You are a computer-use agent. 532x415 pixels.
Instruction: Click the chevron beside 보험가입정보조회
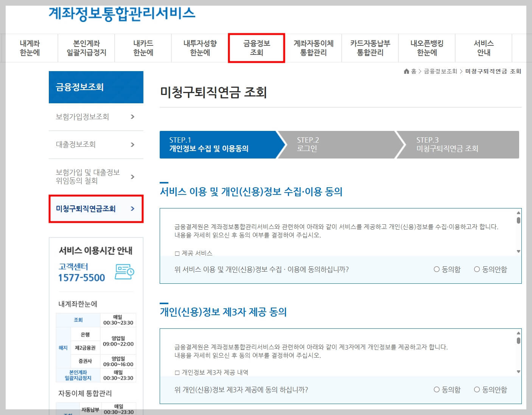pyautogui.click(x=132, y=117)
